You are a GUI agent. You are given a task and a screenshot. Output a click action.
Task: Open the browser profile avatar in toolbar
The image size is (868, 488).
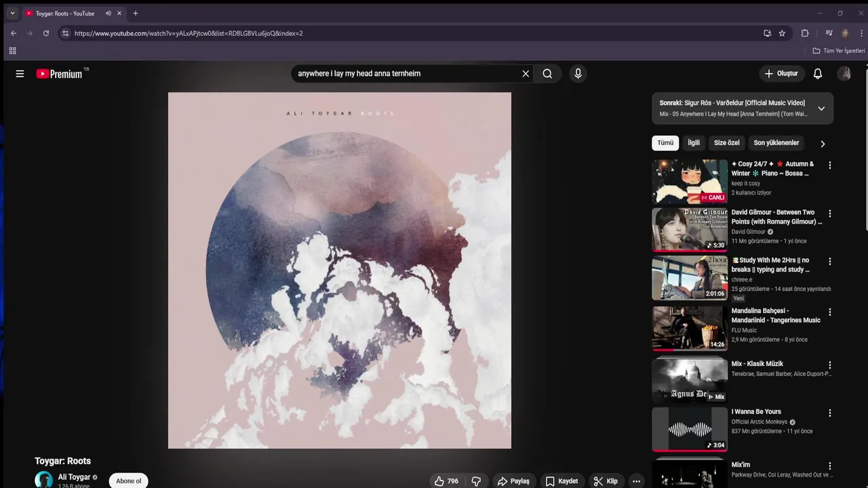[x=845, y=33]
